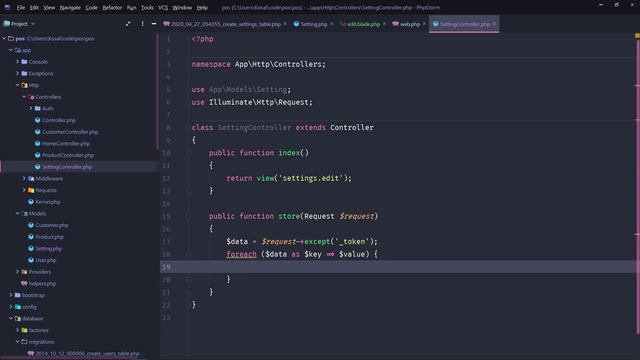640x360 pixels.
Task: Collapse the migrations folder
Action: tap(18, 342)
